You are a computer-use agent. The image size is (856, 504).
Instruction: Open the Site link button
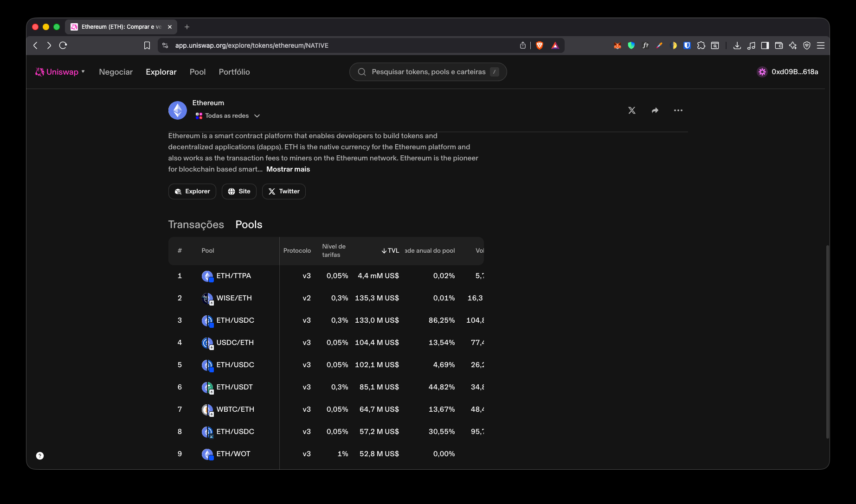click(239, 191)
